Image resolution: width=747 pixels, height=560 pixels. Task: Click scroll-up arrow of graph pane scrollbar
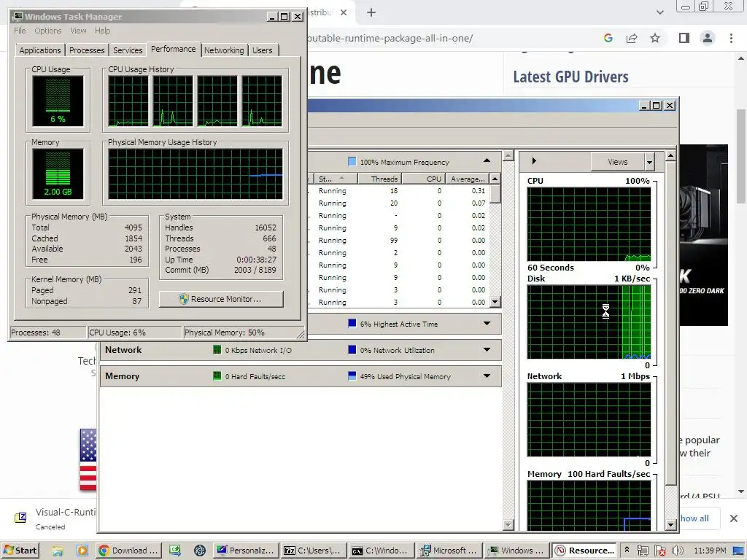(671, 156)
